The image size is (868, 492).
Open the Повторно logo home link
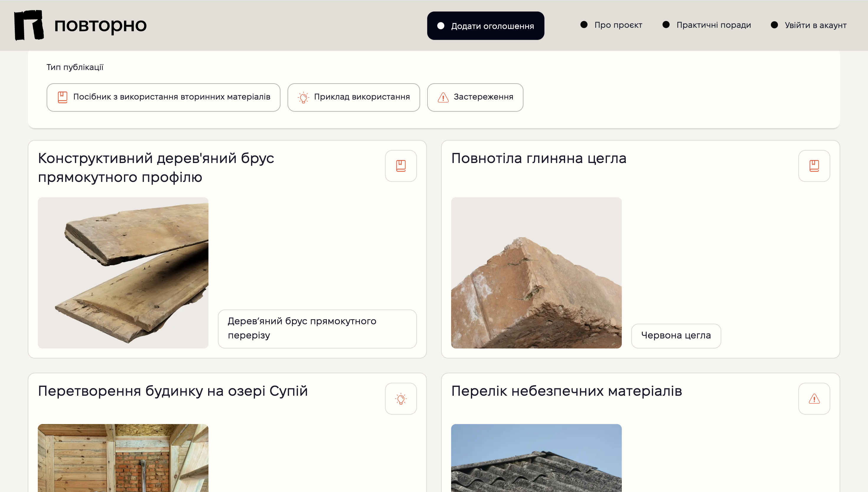[x=80, y=25]
